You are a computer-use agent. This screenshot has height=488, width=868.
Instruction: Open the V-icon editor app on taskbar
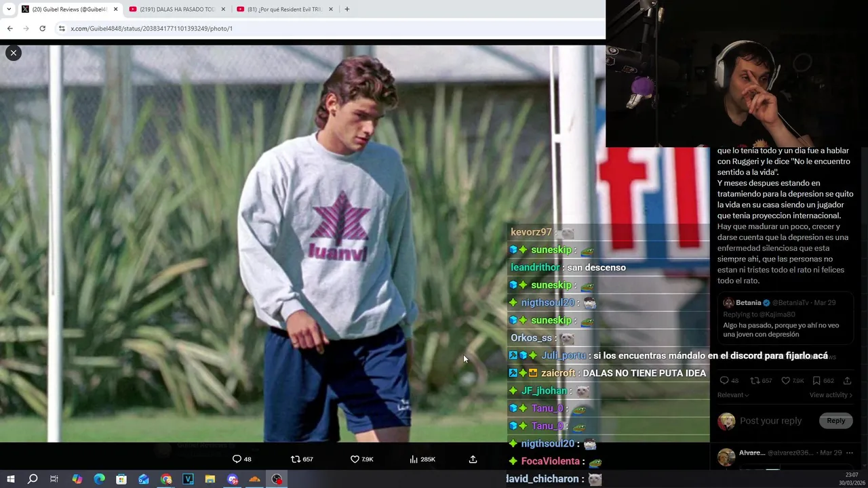point(188,479)
